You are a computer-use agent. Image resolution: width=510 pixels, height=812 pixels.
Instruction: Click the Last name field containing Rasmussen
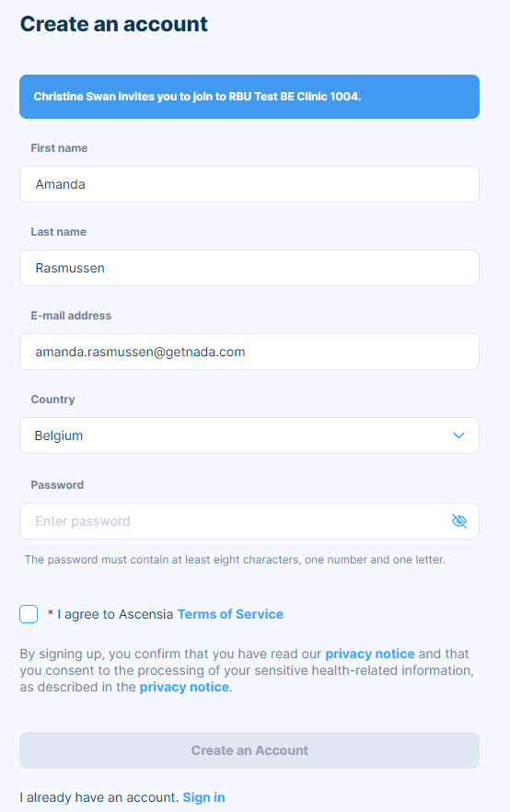coord(249,268)
